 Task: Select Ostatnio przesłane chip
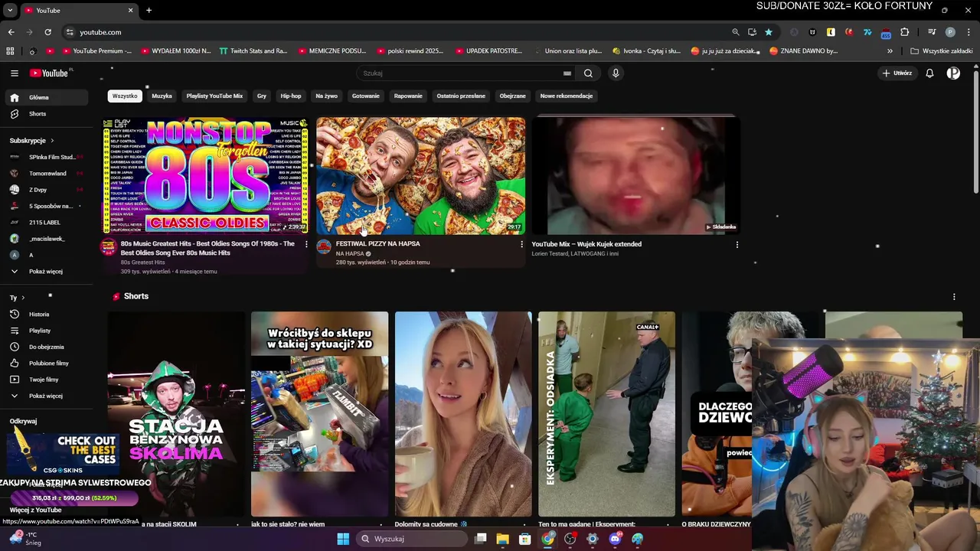point(461,96)
